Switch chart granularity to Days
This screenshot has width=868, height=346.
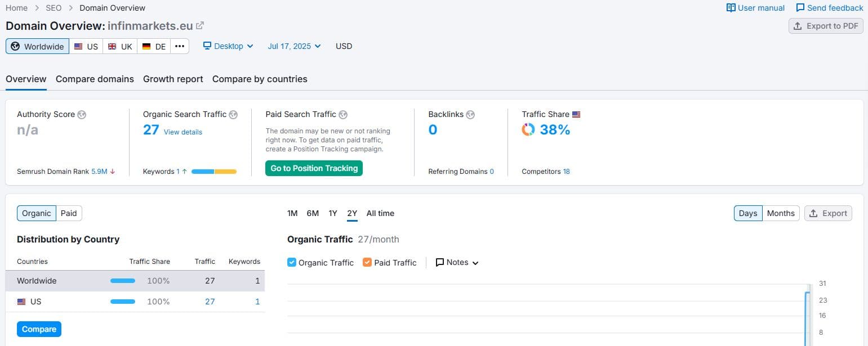point(748,213)
